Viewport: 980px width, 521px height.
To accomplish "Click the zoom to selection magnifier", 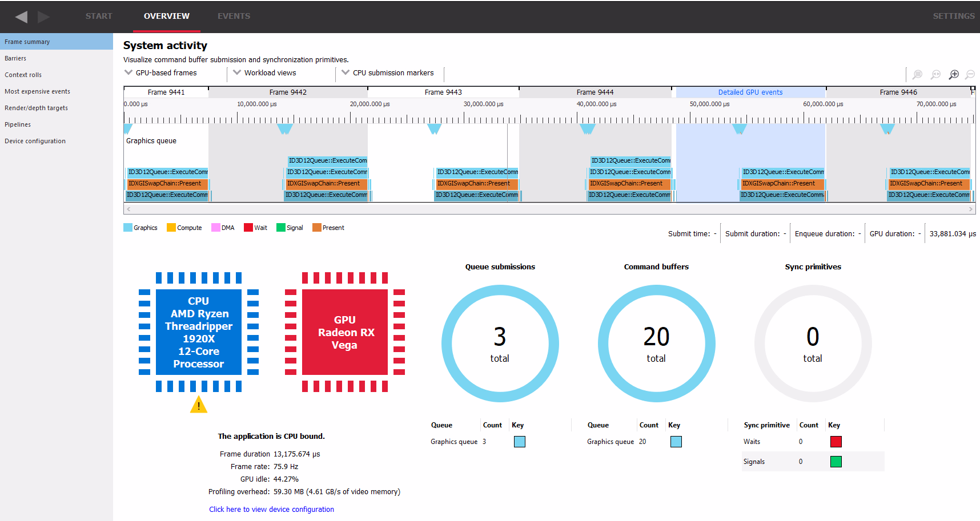I will coord(917,75).
